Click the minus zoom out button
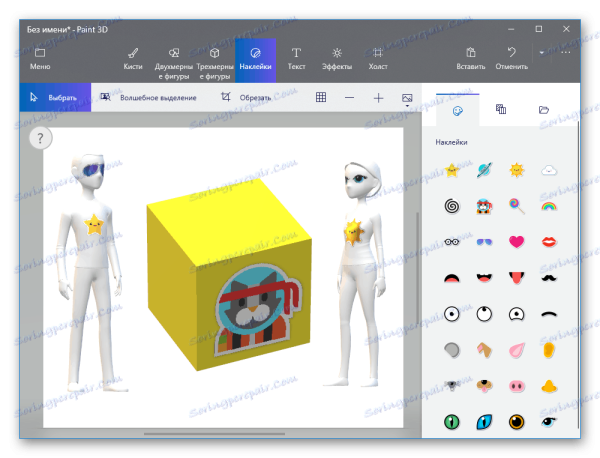Image resolution: width=600 pixels, height=458 pixels. click(349, 98)
